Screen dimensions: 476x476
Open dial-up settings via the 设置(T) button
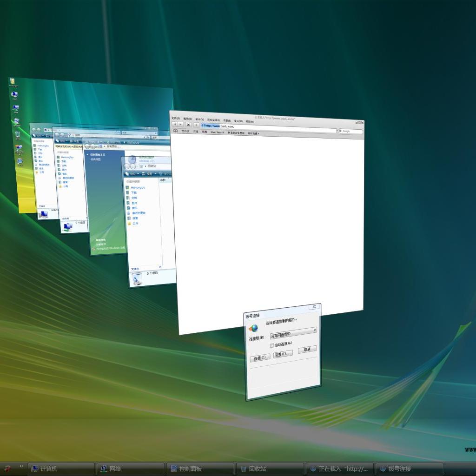(x=283, y=354)
